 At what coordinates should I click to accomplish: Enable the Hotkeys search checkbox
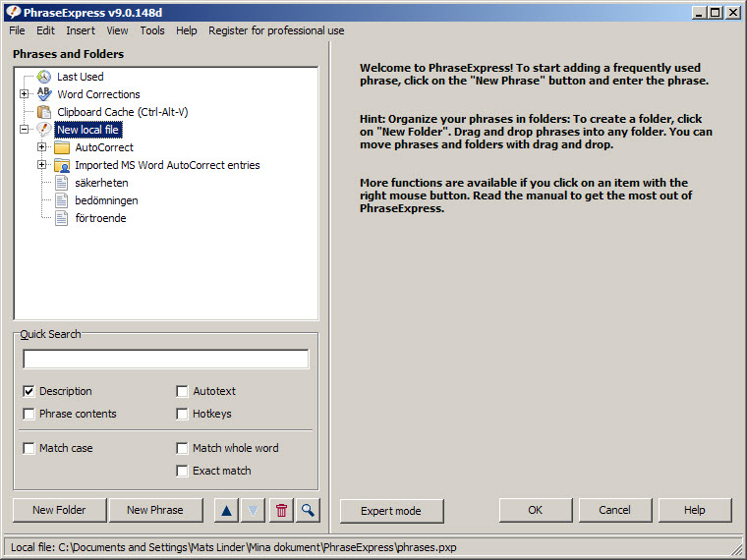[182, 414]
